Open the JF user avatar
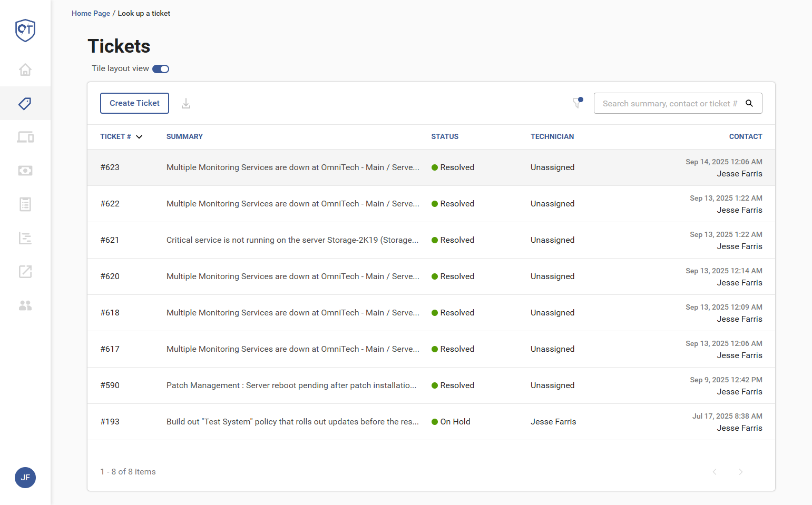 [x=25, y=478]
